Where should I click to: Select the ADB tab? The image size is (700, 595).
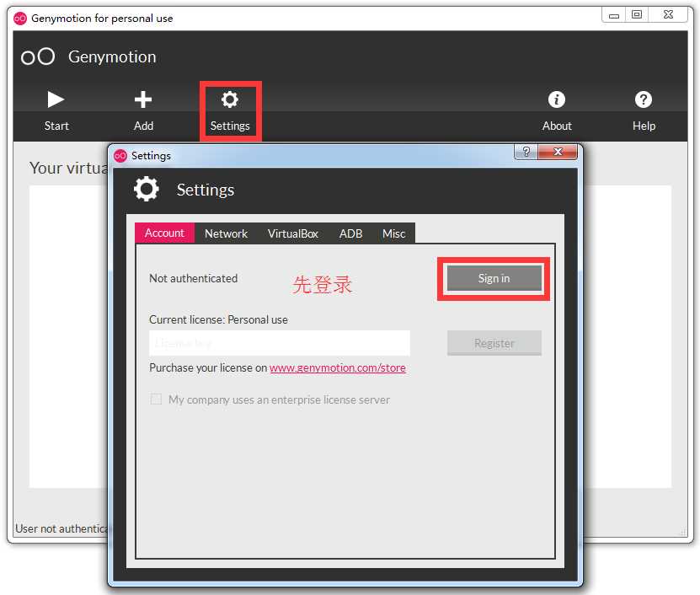click(350, 233)
